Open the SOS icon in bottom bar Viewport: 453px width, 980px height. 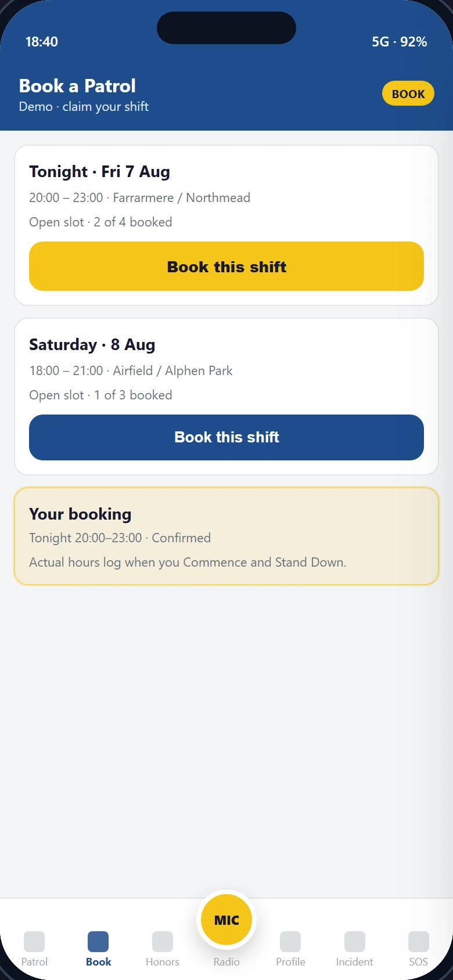(x=419, y=941)
